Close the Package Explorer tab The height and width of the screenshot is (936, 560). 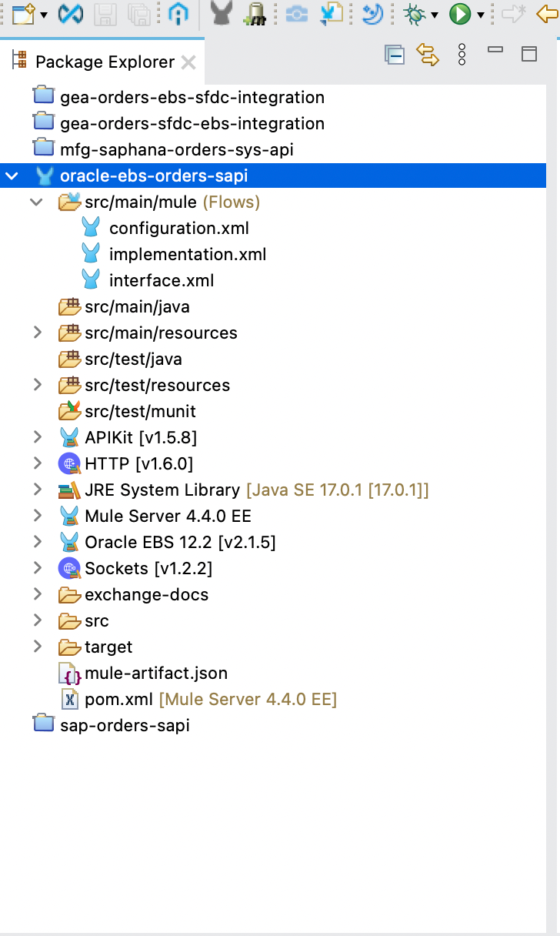pyautogui.click(x=188, y=62)
